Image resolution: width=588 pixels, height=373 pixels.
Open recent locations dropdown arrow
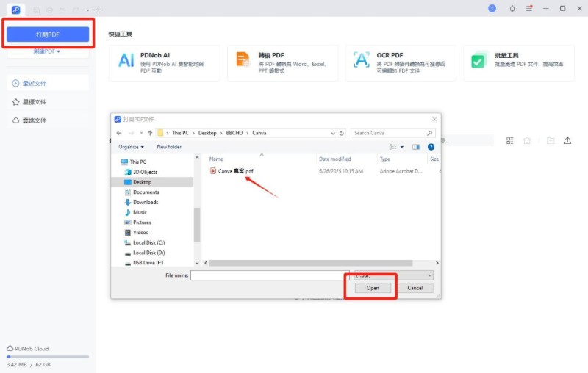(141, 133)
